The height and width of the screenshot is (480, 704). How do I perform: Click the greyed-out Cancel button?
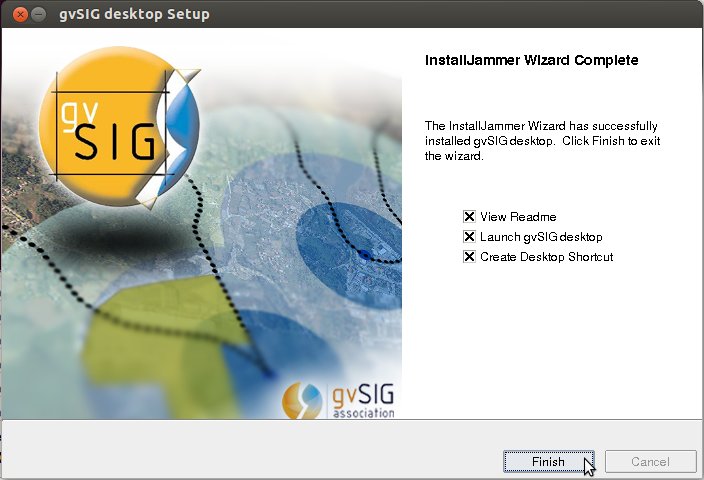pos(651,462)
